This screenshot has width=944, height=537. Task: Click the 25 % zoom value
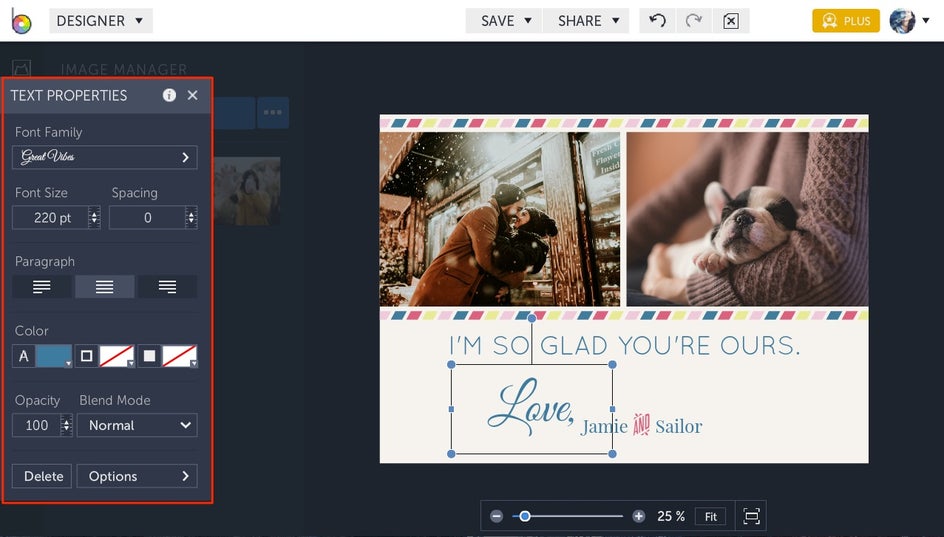click(x=671, y=517)
